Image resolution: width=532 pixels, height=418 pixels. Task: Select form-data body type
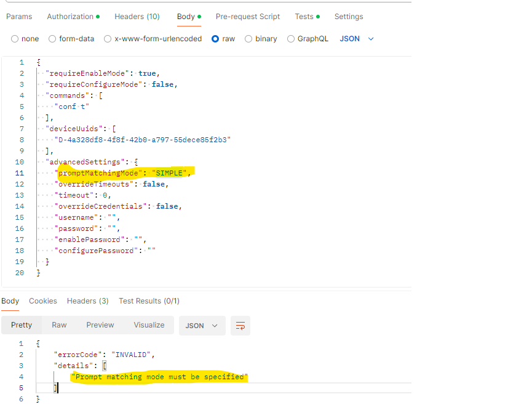point(52,39)
